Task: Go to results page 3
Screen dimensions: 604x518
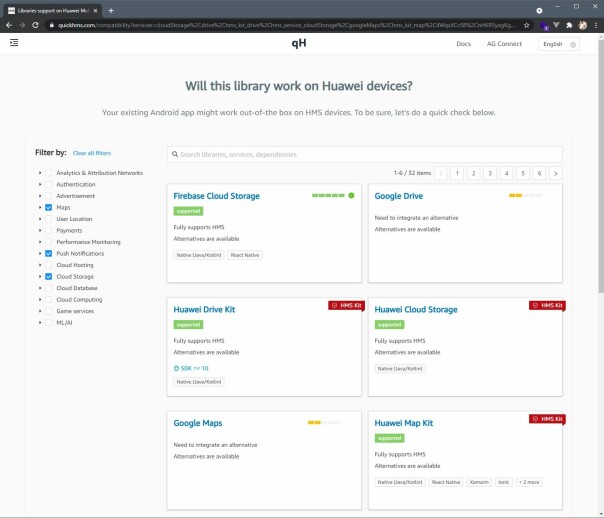Action: point(490,173)
